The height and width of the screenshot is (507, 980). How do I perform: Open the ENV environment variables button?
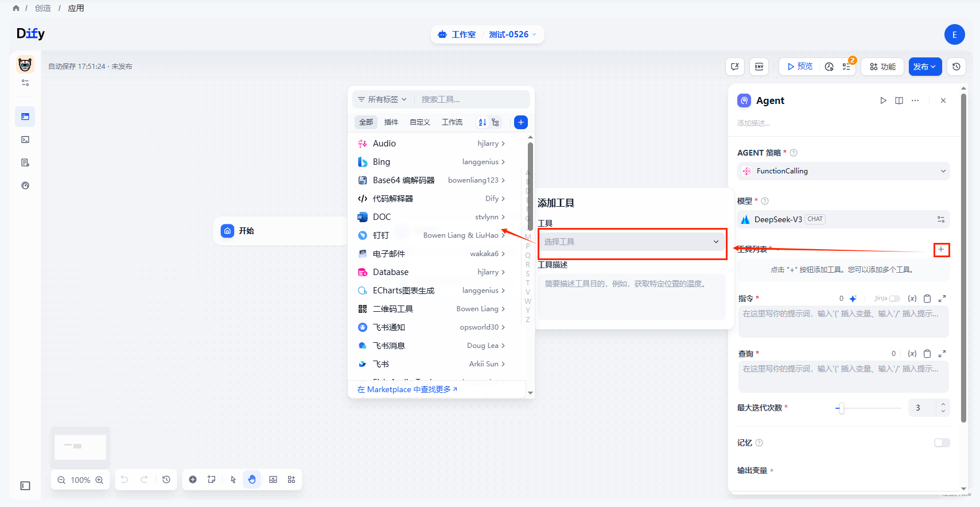[x=759, y=67]
